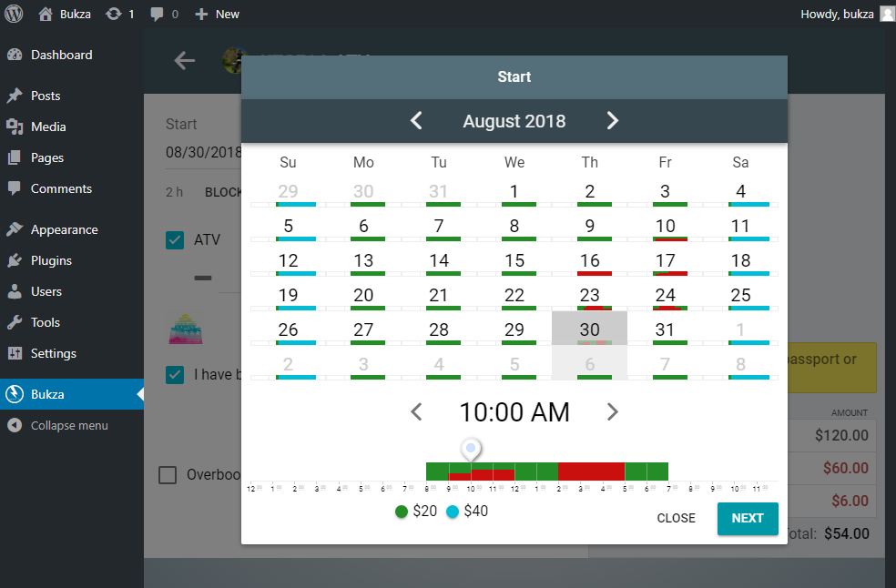Uncheck the 'I have' agreement checkbox

pyautogui.click(x=175, y=374)
